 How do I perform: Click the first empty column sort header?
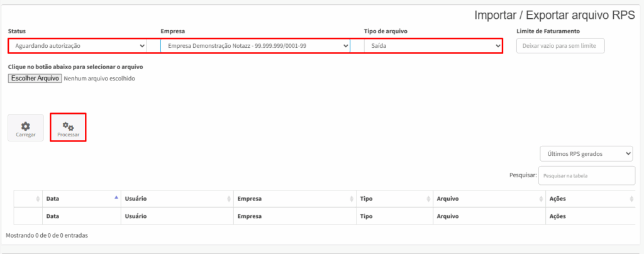click(x=28, y=199)
